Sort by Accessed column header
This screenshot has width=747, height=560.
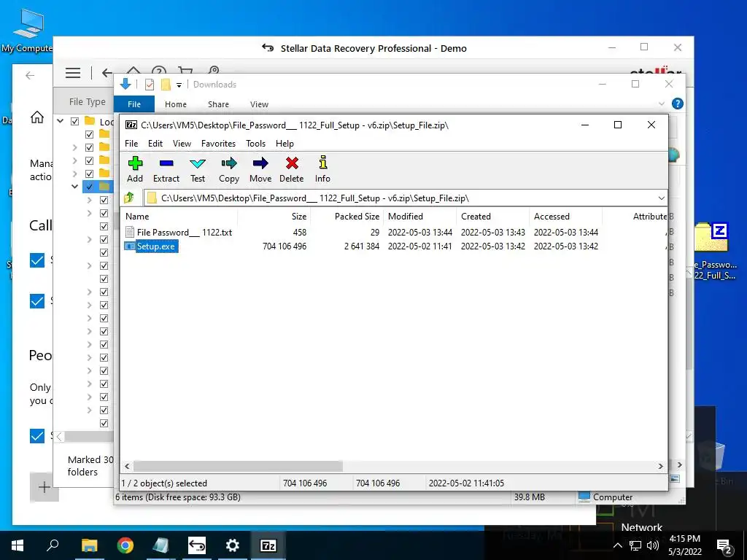[x=565, y=216]
